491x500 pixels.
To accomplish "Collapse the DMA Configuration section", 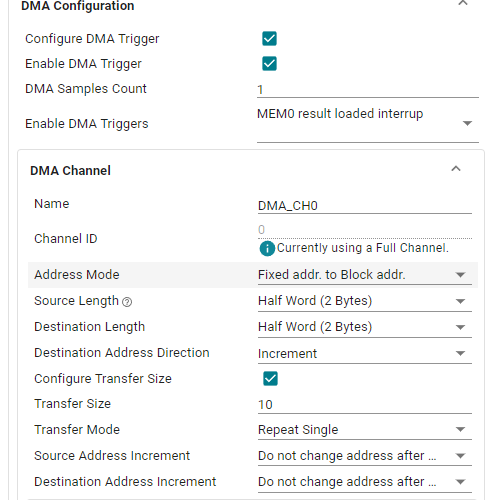I will tap(463, 3).
